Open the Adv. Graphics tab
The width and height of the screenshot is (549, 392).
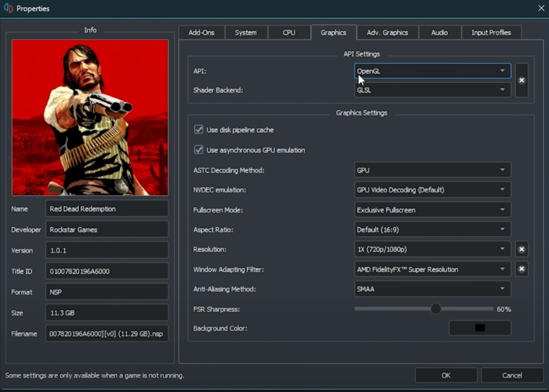388,32
